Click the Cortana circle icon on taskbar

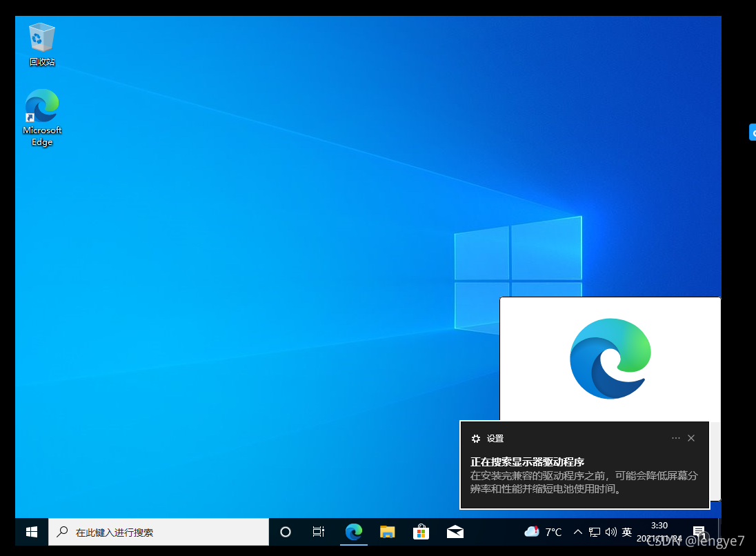pos(285,532)
